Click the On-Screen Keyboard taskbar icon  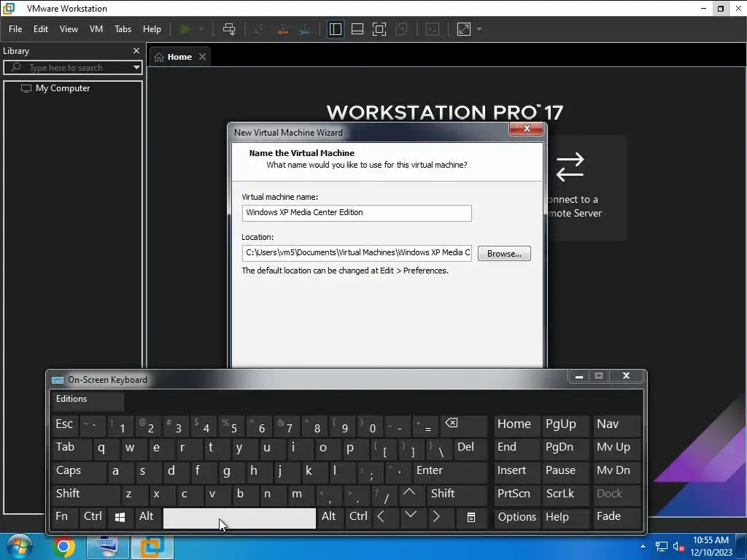point(107,547)
